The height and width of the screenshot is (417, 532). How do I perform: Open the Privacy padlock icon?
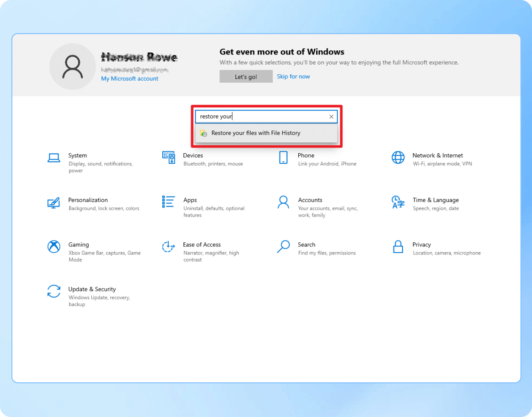[x=398, y=246]
